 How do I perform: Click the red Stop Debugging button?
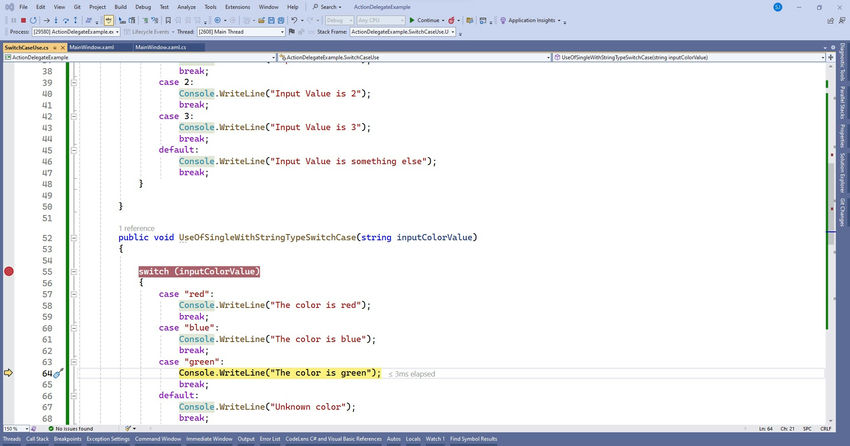[x=23, y=20]
